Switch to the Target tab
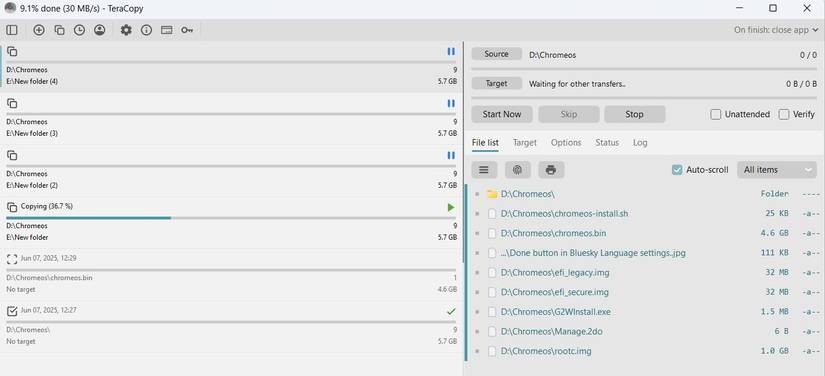Screen dimensions: 825x376 point(525,143)
